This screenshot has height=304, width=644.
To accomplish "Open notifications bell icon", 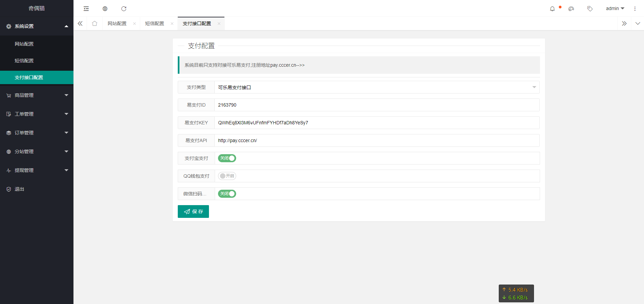I will pyautogui.click(x=552, y=9).
